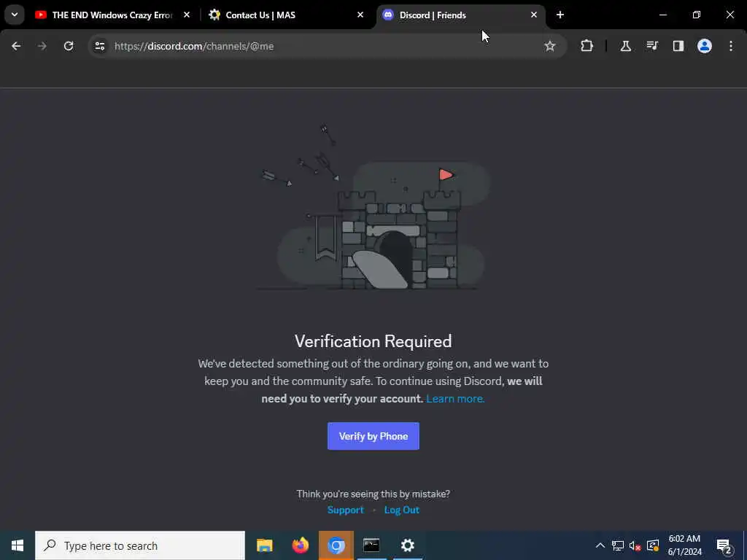View site information icon in address bar
Image resolution: width=747 pixels, height=560 pixels.
coord(99,46)
